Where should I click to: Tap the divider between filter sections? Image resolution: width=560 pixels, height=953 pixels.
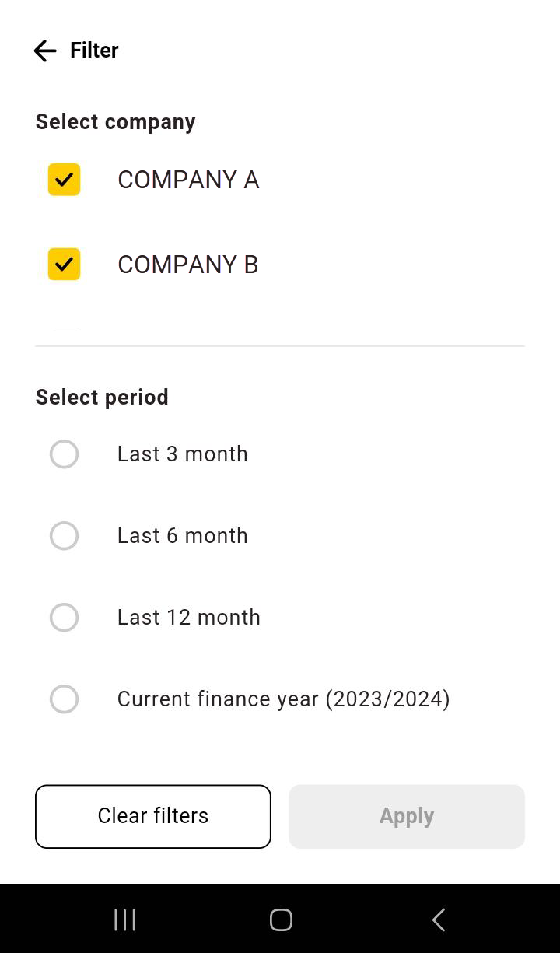point(280,345)
